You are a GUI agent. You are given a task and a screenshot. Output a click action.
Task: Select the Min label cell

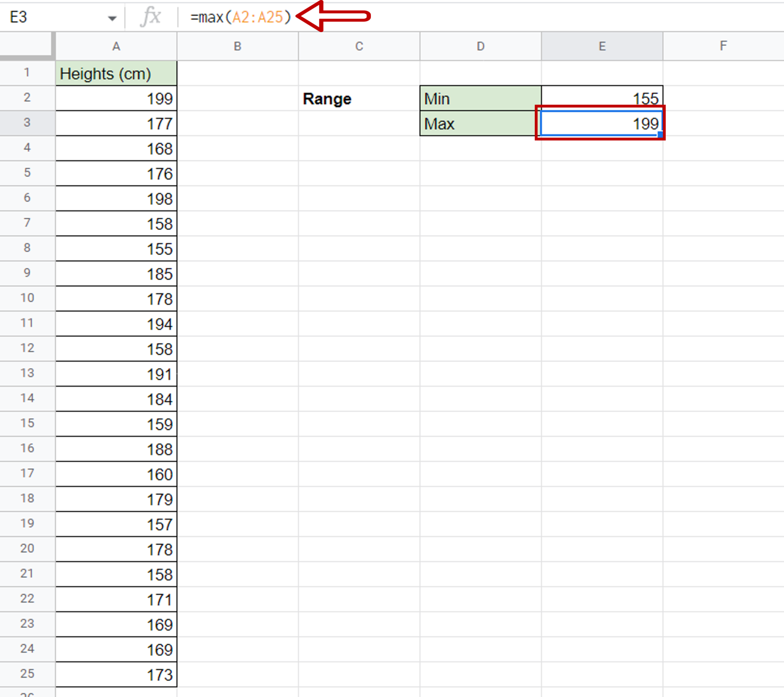(480, 99)
